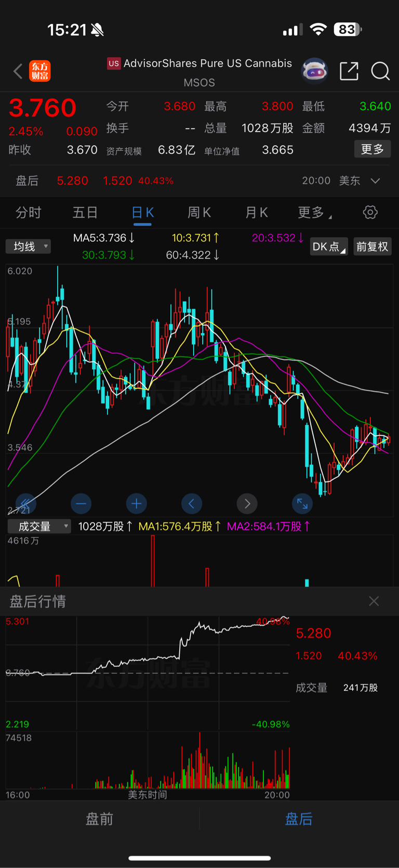Tap the daily candlestick chart area
The width and height of the screenshot is (399, 868).
click(199, 390)
